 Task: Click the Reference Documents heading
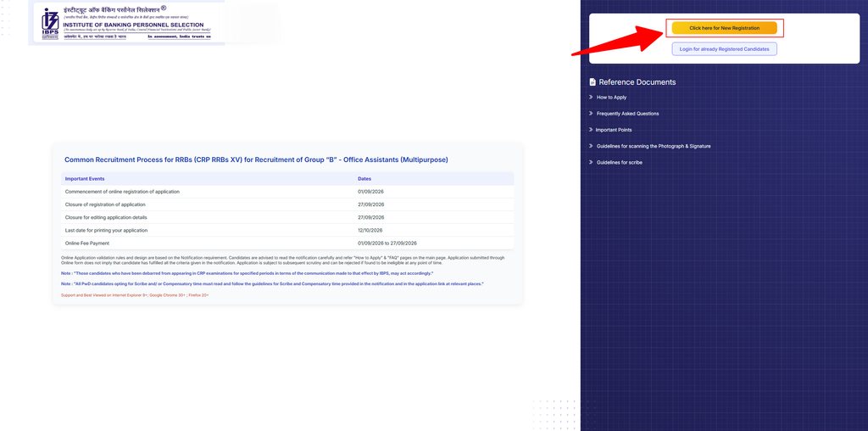637,82
